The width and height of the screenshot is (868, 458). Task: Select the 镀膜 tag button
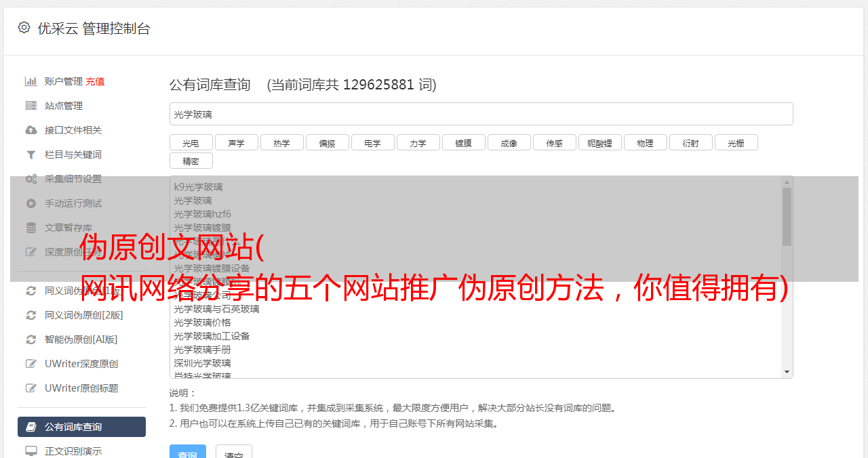coord(463,142)
